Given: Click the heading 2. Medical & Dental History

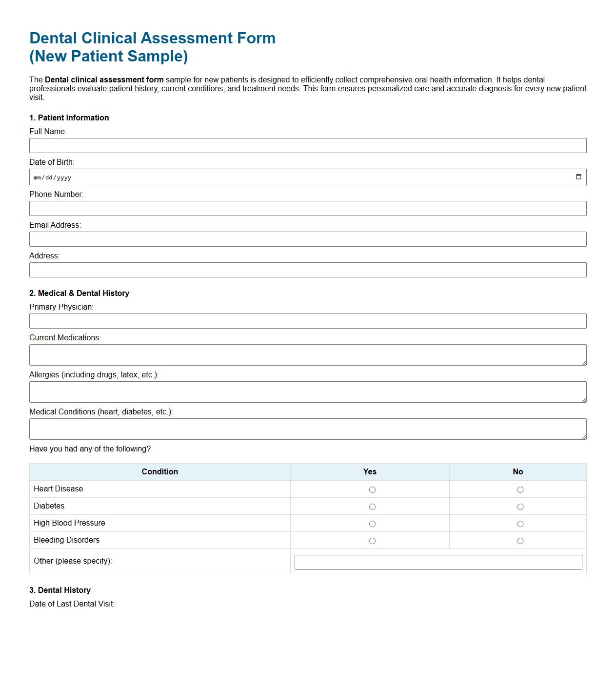Looking at the screenshot, I should tap(79, 293).
